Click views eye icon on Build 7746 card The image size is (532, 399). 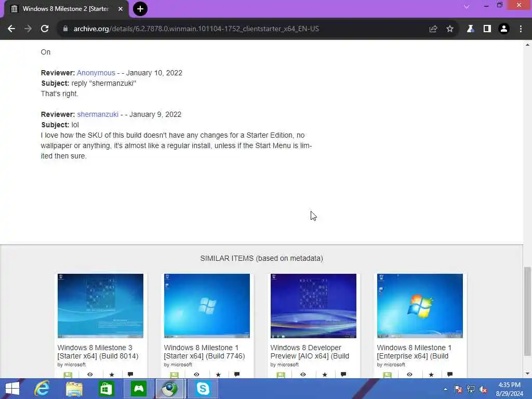(196, 374)
